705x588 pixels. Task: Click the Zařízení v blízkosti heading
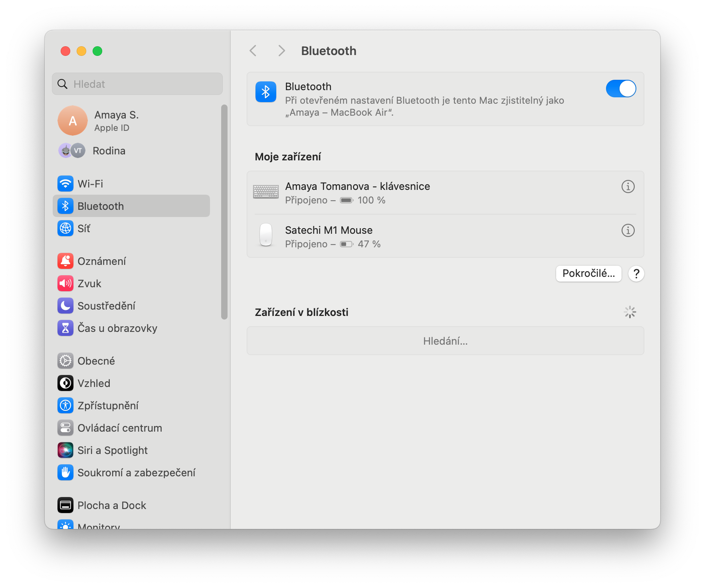click(301, 312)
